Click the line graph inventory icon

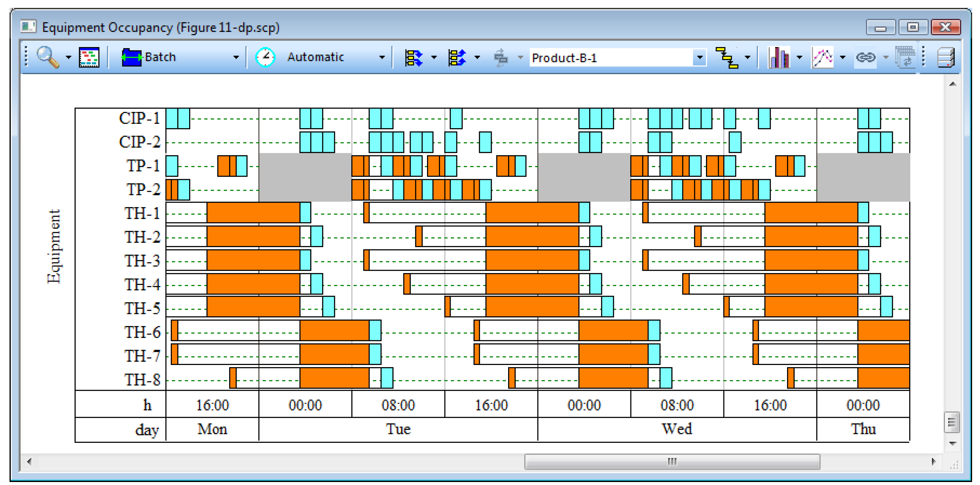tap(822, 57)
